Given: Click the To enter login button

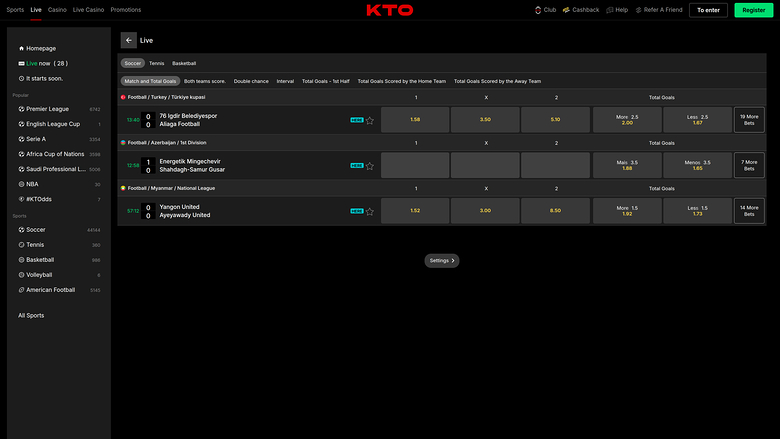Looking at the screenshot, I should 708,10.
